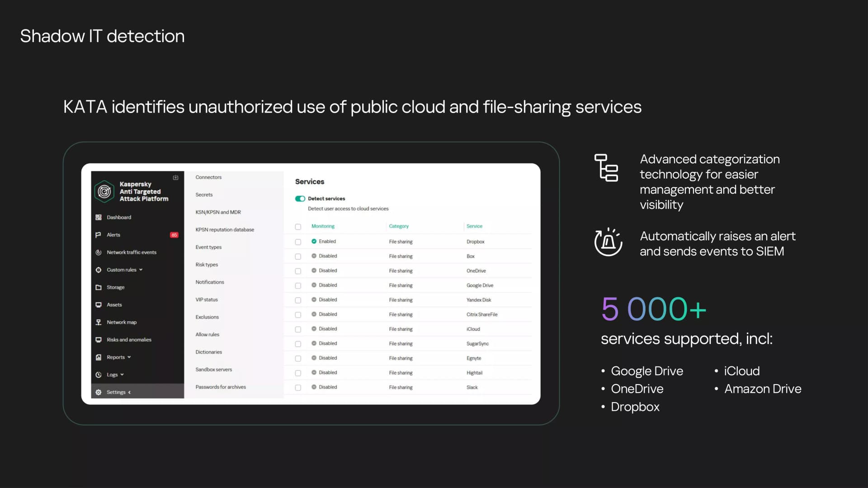Toggle the Detect services switch
Viewport: 868px width, 488px height.
coord(300,199)
